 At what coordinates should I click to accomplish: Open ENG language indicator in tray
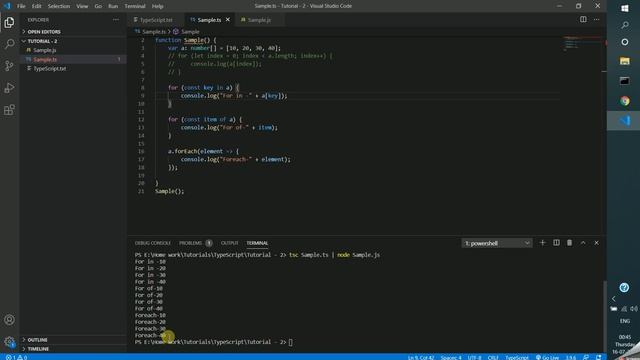click(x=625, y=321)
